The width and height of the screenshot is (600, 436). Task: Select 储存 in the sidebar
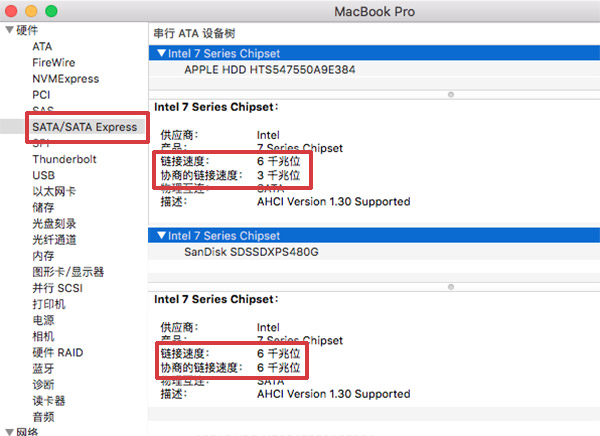coord(43,207)
